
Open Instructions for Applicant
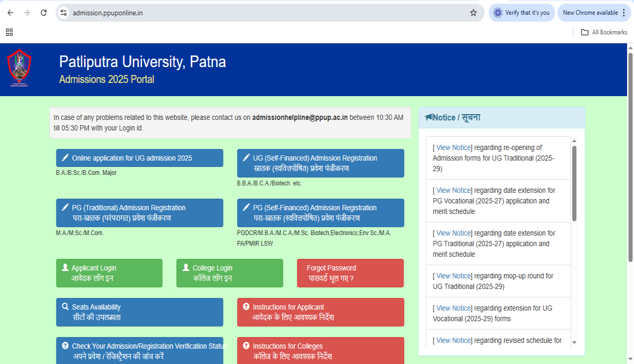321,312
